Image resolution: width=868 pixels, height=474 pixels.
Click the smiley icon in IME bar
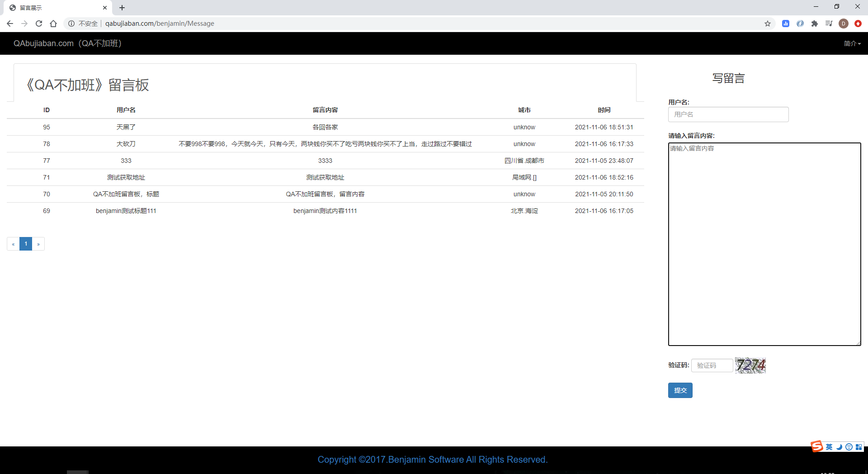(x=849, y=447)
